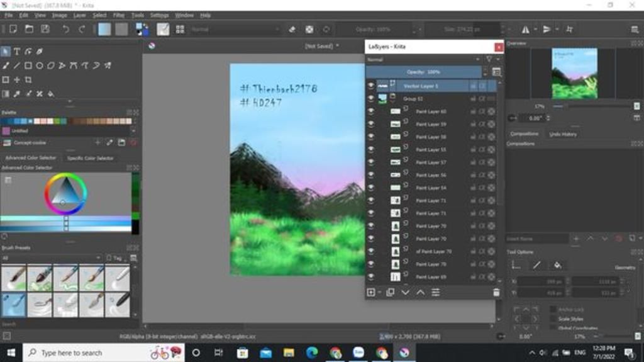This screenshot has width=644, height=362.
Task: Select the Crop tool
Action: (28, 79)
